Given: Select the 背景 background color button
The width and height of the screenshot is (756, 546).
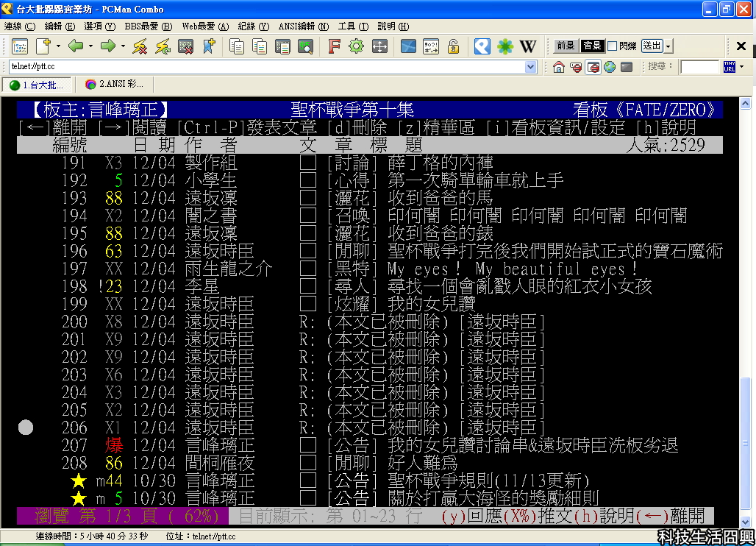Looking at the screenshot, I should point(592,46).
